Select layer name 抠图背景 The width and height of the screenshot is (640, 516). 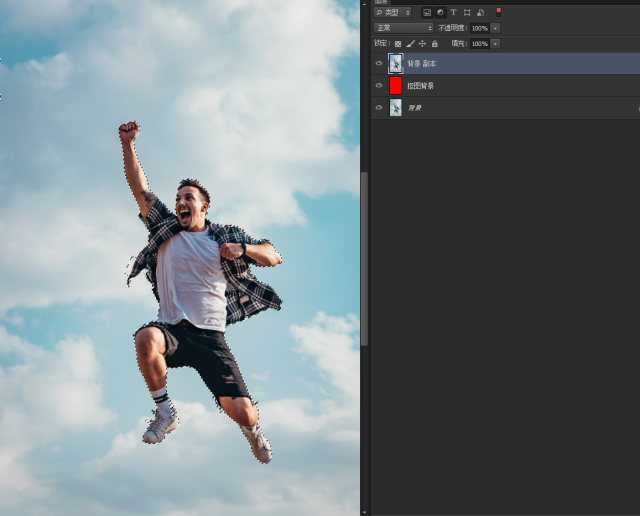click(420, 86)
